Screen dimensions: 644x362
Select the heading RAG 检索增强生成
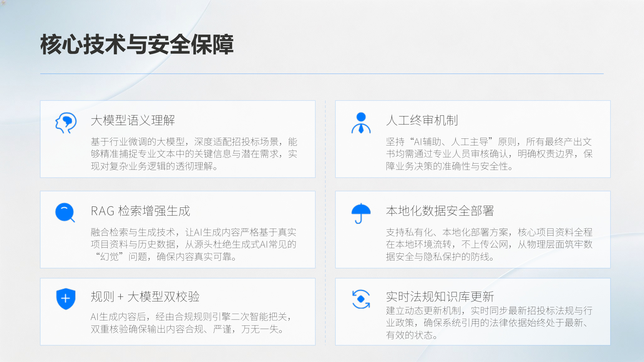coord(141,211)
